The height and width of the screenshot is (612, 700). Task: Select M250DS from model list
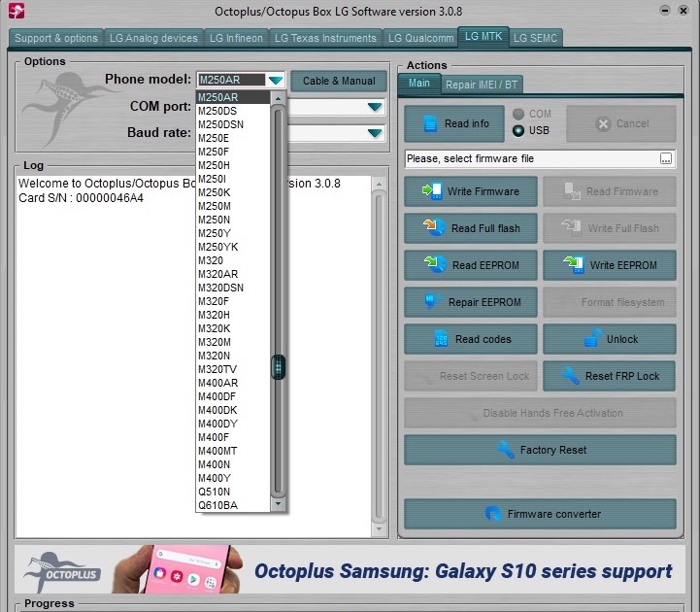(233, 111)
